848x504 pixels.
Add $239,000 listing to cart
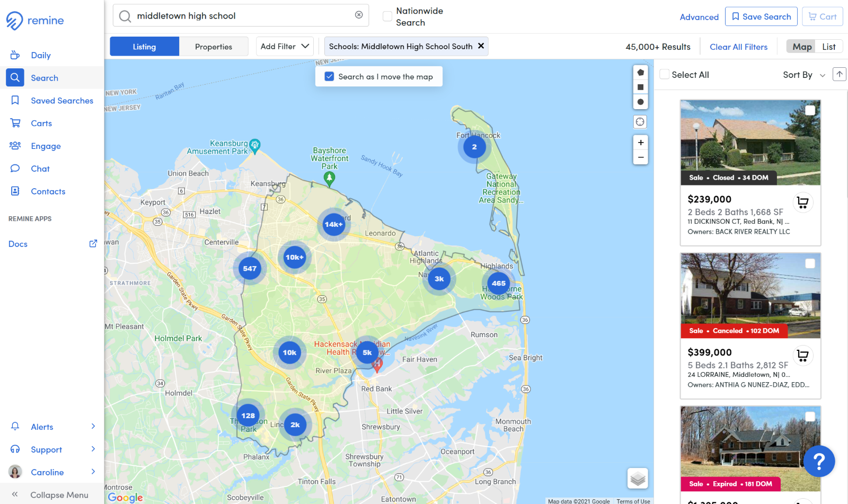coord(802,202)
